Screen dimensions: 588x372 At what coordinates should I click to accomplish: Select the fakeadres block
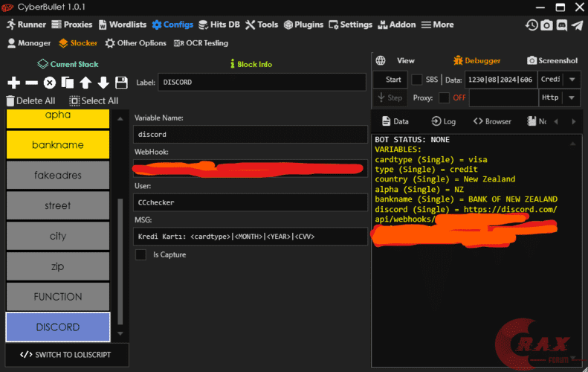coord(58,175)
